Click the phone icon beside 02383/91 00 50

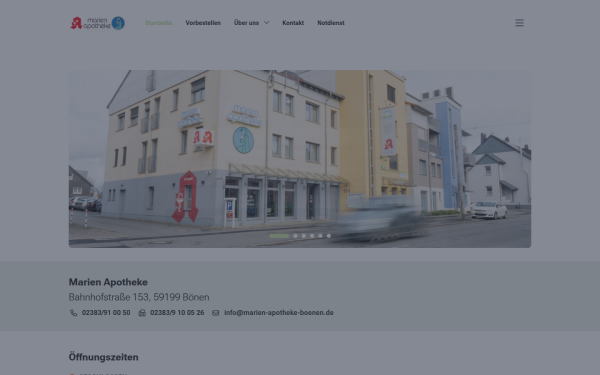tap(73, 313)
